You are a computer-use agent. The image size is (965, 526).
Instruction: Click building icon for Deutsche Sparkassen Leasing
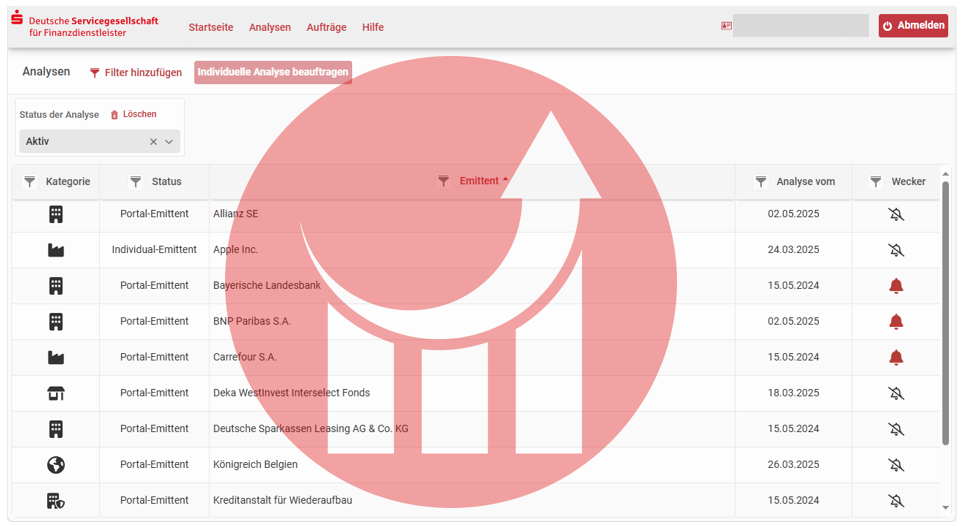[x=56, y=429]
